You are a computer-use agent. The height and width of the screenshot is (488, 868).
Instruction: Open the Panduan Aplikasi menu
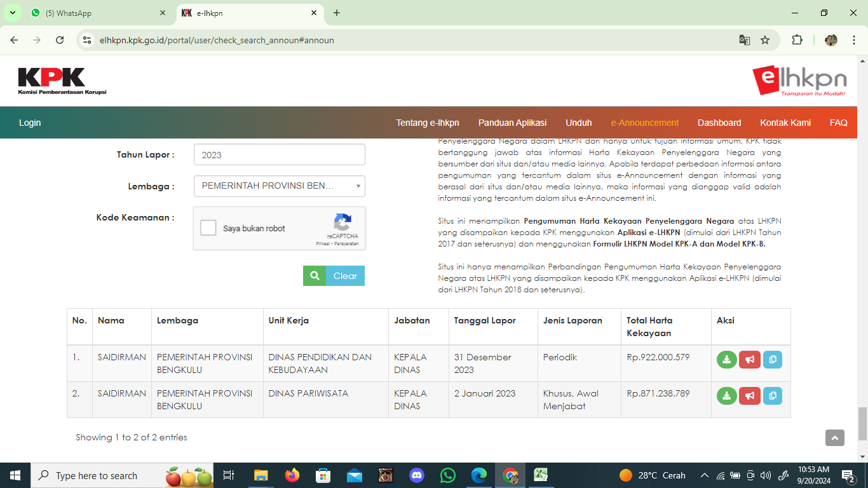pos(513,123)
